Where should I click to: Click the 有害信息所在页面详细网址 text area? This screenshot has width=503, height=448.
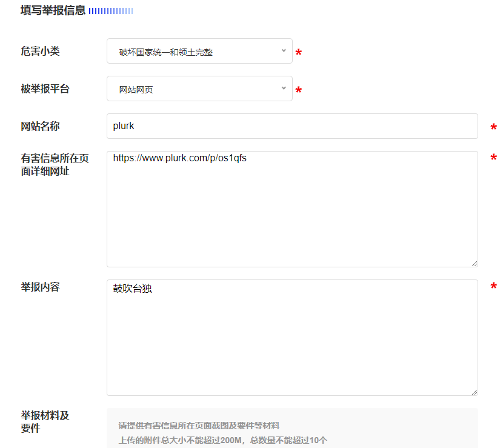(x=292, y=209)
